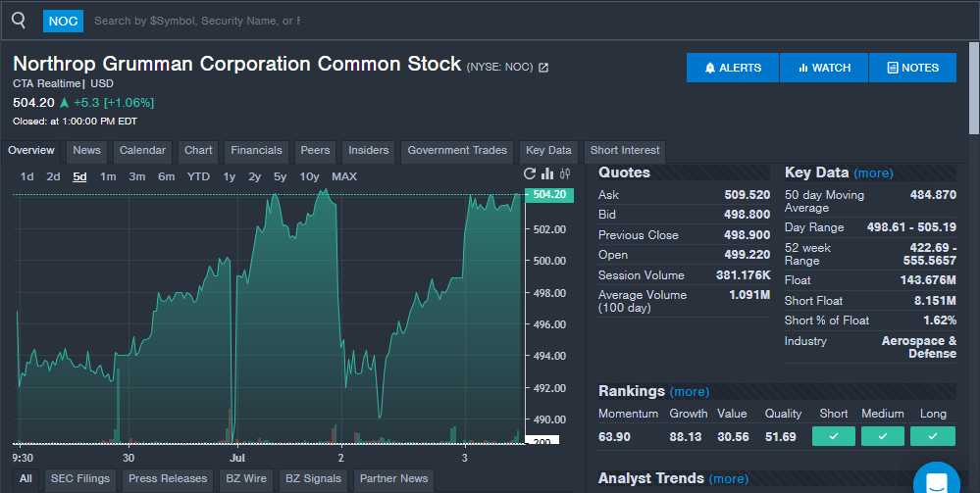This screenshot has width=980, height=493.
Task: Open the Chart tab
Action: tap(198, 151)
